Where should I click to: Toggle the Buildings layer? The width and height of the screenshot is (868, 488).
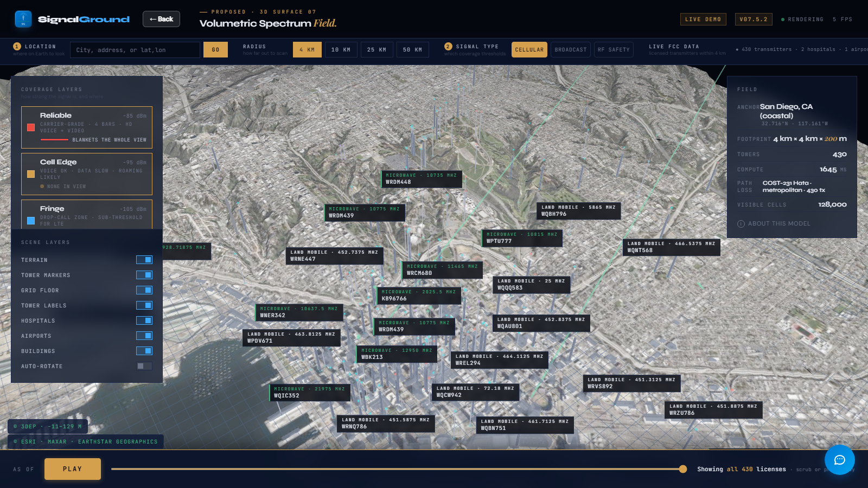pyautogui.click(x=144, y=351)
